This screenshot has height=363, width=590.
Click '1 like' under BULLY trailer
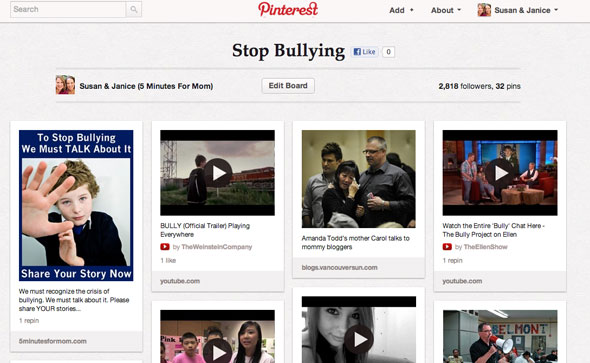pyautogui.click(x=168, y=260)
